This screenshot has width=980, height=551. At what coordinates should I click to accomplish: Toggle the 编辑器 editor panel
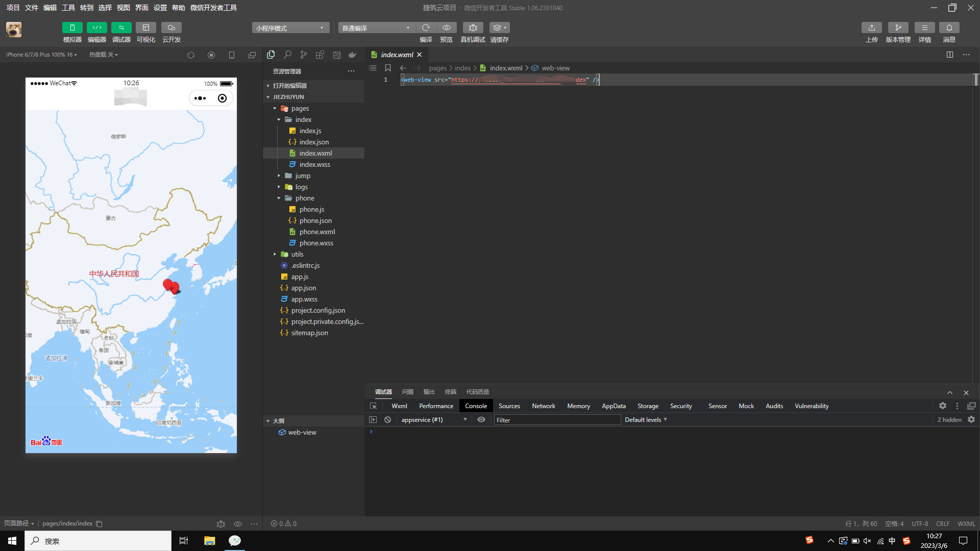coord(96,28)
